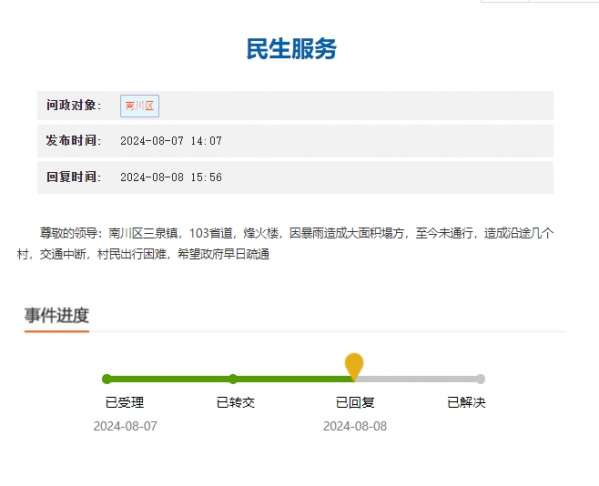This screenshot has height=486, width=599.
Task: Click the 南川区 tag button
Action: point(139,106)
